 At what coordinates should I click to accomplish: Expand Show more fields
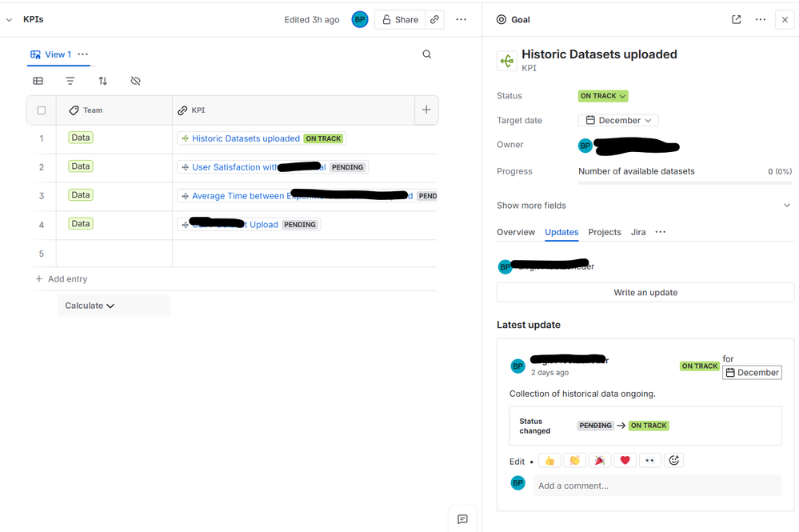(644, 206)
